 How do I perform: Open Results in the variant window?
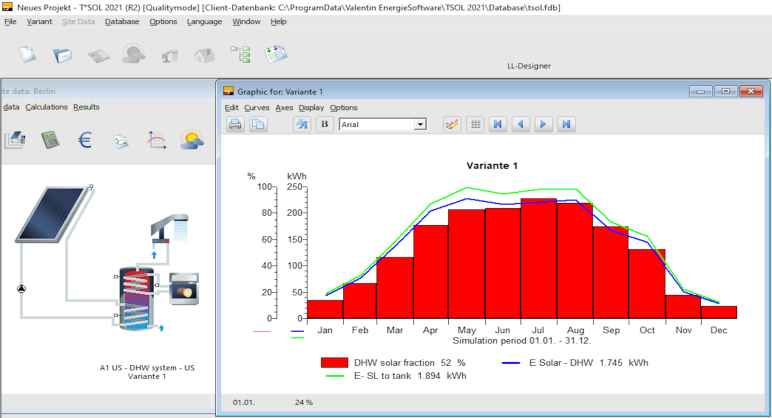(x=86, y=107)
